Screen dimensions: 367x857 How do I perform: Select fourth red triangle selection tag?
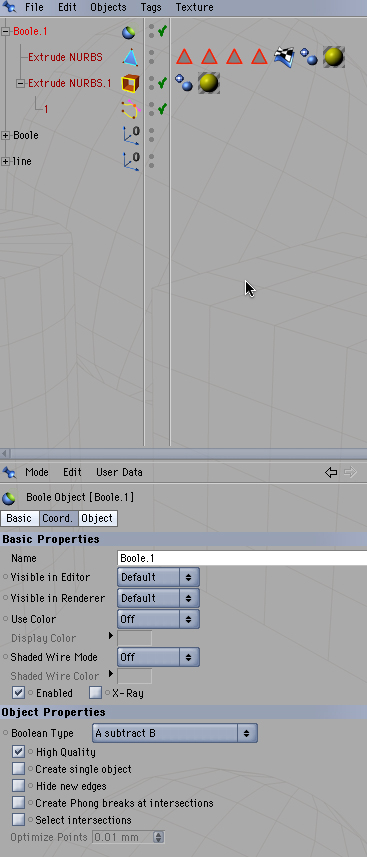click(259, 57)
